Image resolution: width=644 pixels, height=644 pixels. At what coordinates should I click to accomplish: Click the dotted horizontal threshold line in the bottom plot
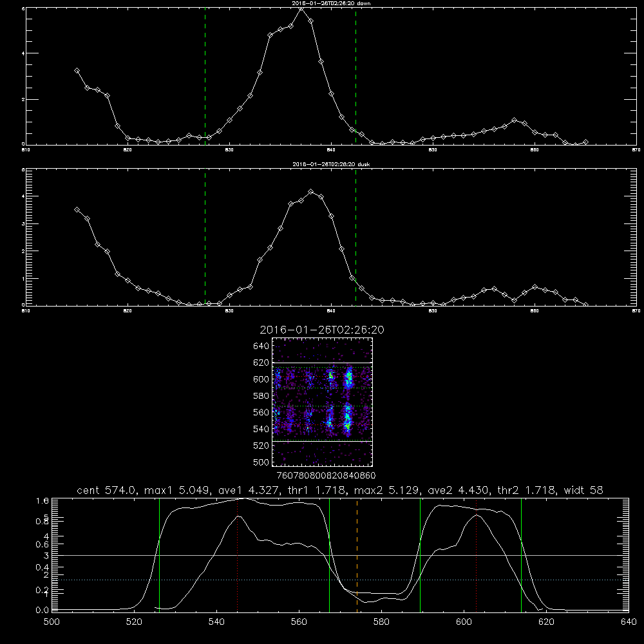pyautogui.click(x=340, y=580)
